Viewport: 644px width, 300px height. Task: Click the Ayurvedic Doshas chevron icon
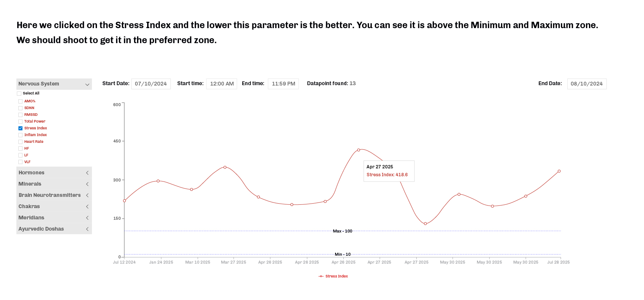(x=87, y=229)
